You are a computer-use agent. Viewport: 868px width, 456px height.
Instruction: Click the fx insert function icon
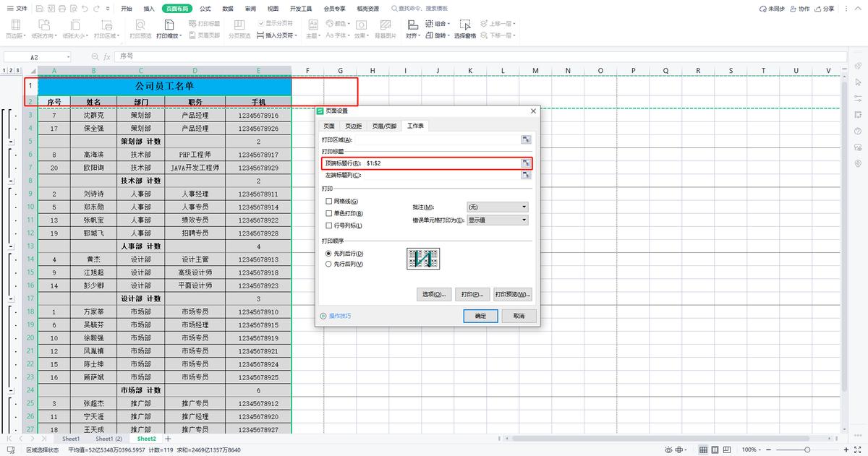[106, 56]
